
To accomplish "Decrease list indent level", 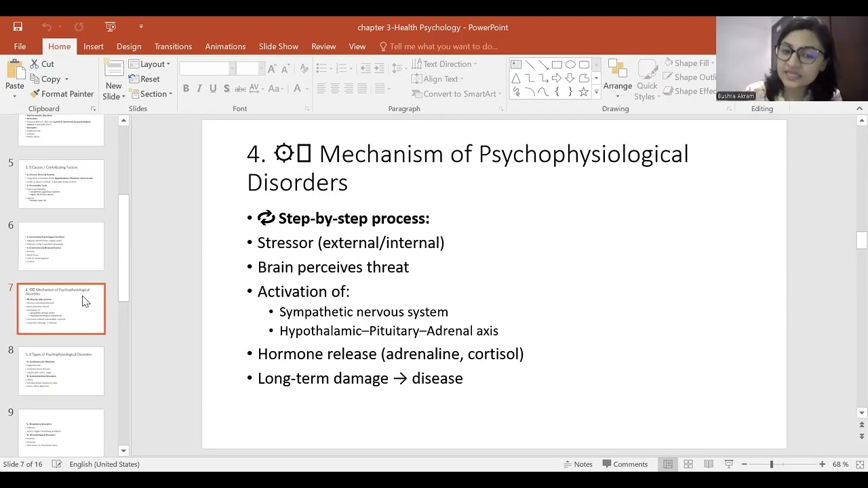I will pos(366,68).
